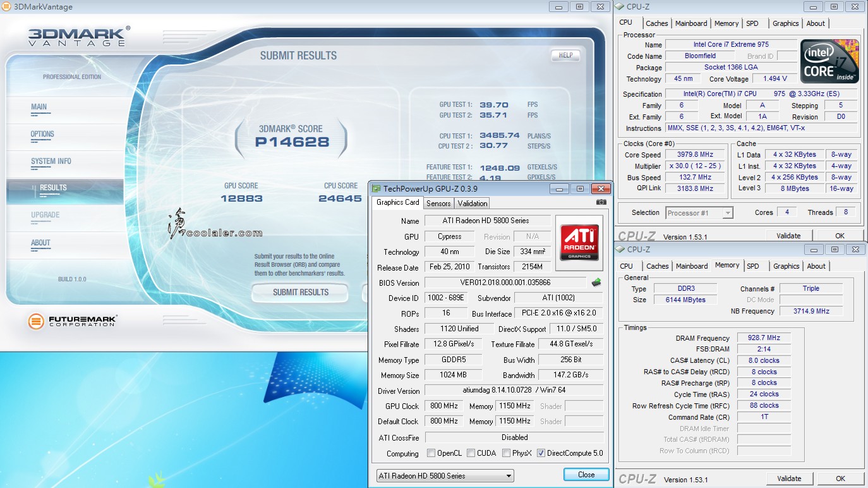Image resolution: width=868 pixels, height=488 pixels.
Task: Click the Close button in GPU-Z
Action: (x=586, y=475)
